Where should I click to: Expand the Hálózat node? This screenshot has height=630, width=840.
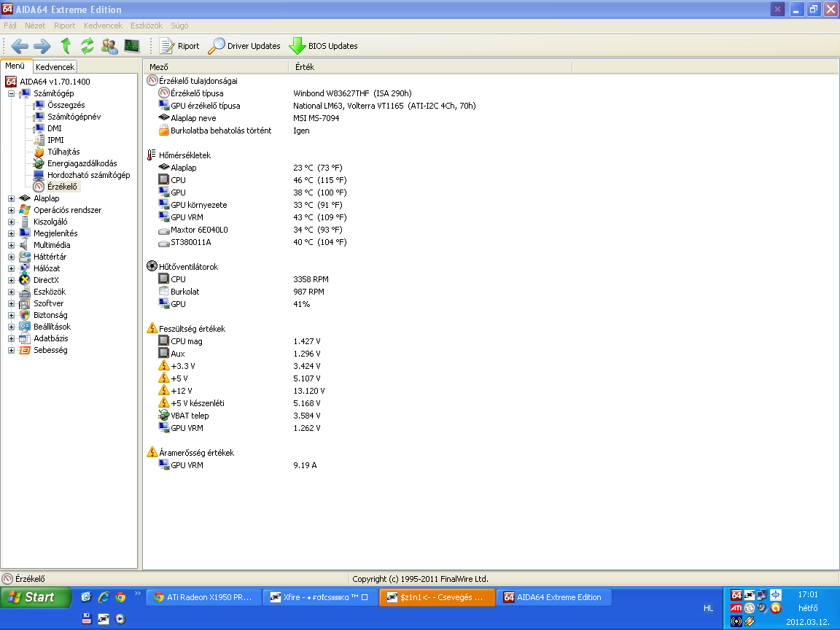click(11, 268)
